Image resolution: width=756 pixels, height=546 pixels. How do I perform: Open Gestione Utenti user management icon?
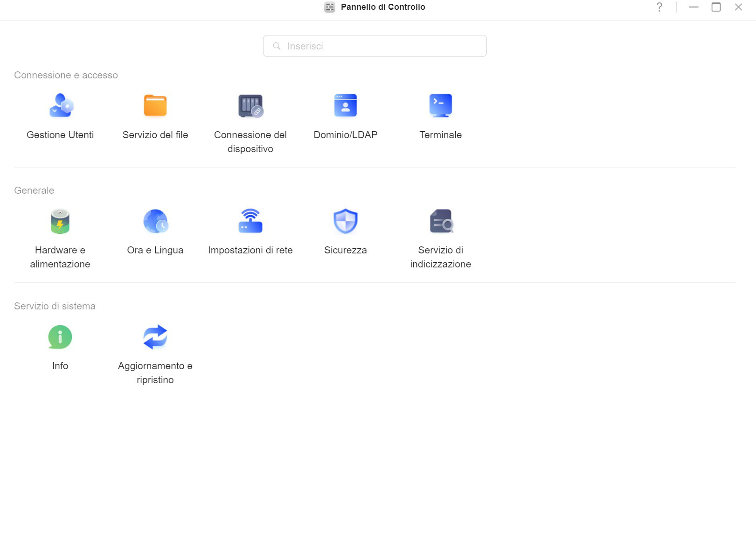pyautogui.click(x=61, y=105)
